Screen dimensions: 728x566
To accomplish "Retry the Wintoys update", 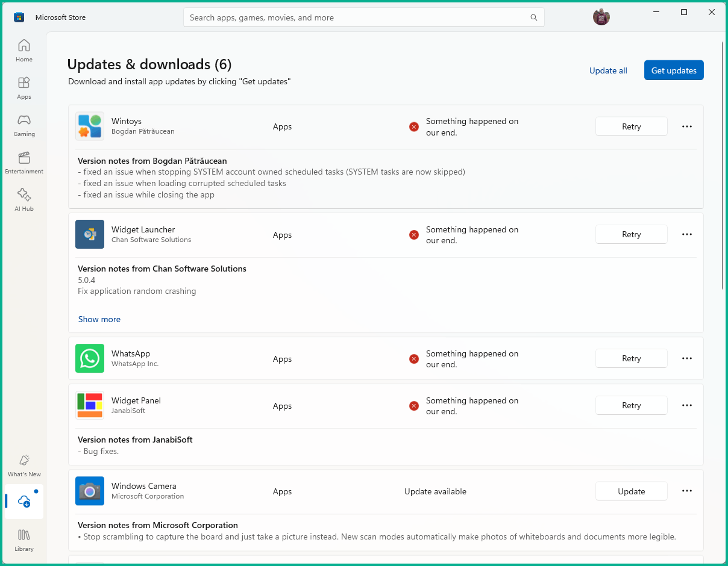I will point(632,126).
